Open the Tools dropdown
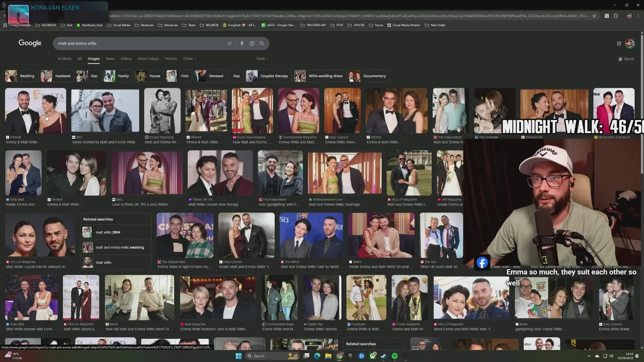644x362 pixels. coord(262,59)
